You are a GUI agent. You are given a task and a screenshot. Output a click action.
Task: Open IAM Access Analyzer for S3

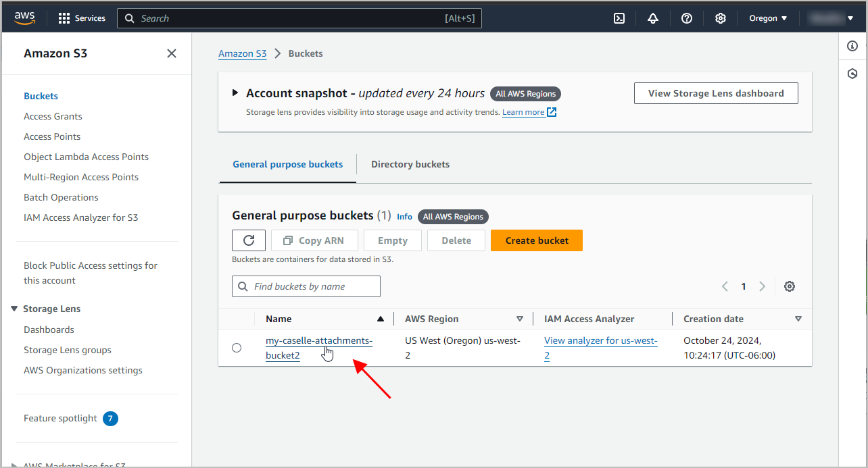pos(81,217)
